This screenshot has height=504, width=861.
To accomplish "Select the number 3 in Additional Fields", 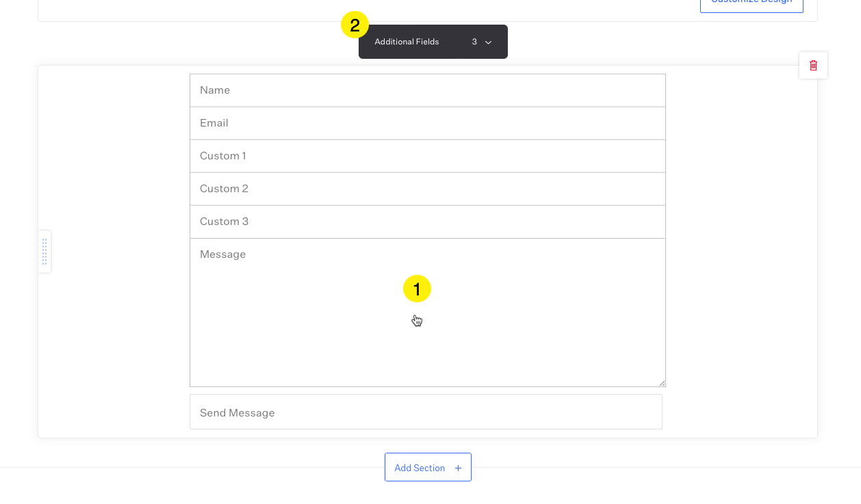I will (474, 42).
